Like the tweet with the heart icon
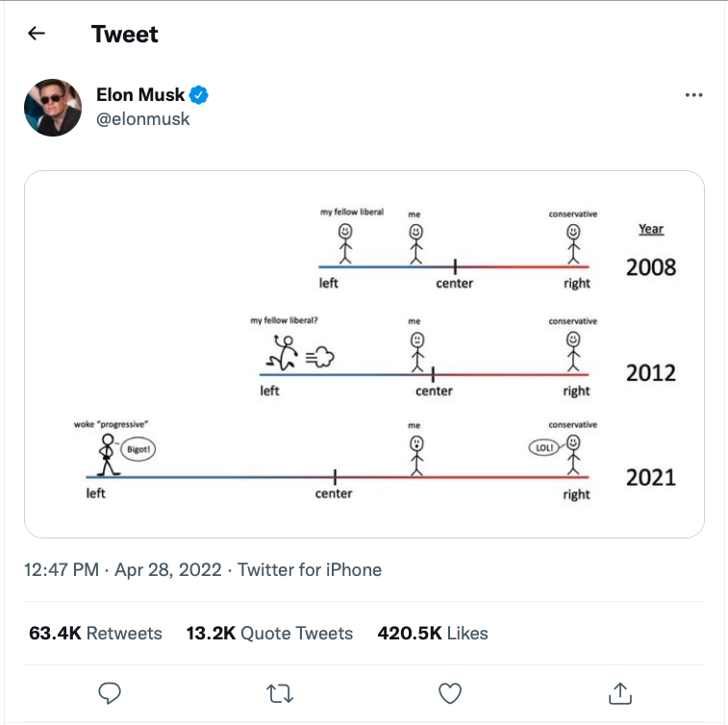Viewport: 728px width, 725px height. click(x=450, y=693)
